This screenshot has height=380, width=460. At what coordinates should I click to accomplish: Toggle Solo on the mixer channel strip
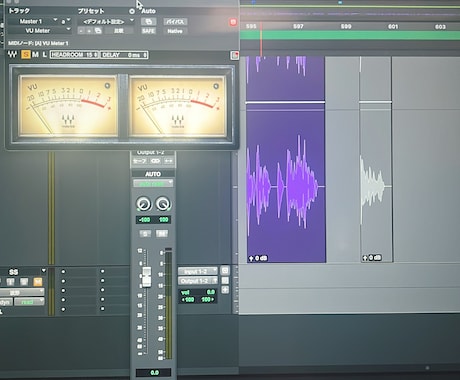click(x=145, y=234)
